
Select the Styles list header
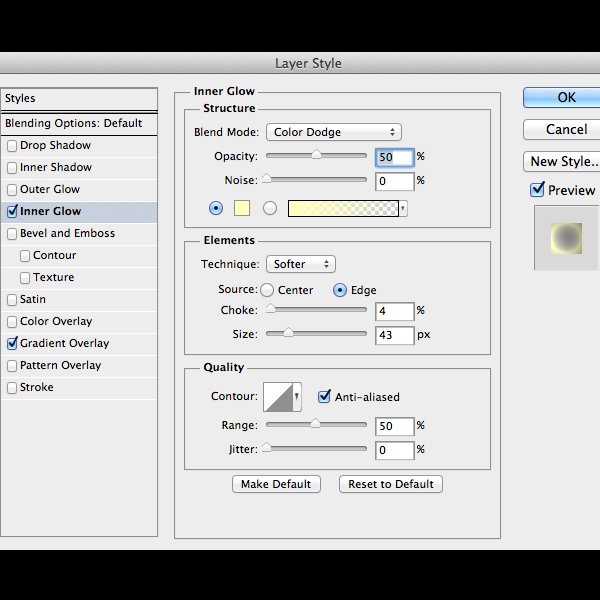(x=79, y=99)
